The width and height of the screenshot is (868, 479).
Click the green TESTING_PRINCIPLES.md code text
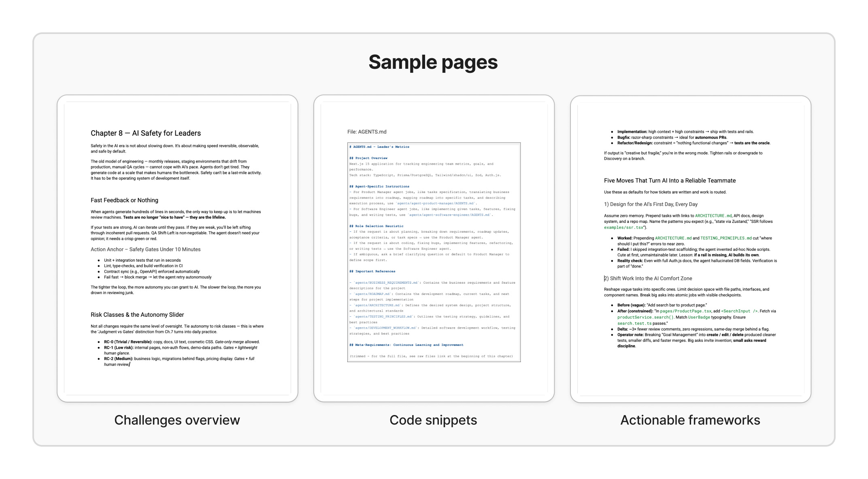[x=725, y=238]
